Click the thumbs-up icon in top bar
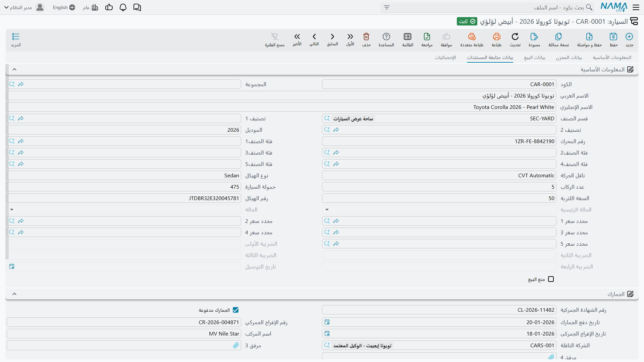644x362 pixels. 109,7
